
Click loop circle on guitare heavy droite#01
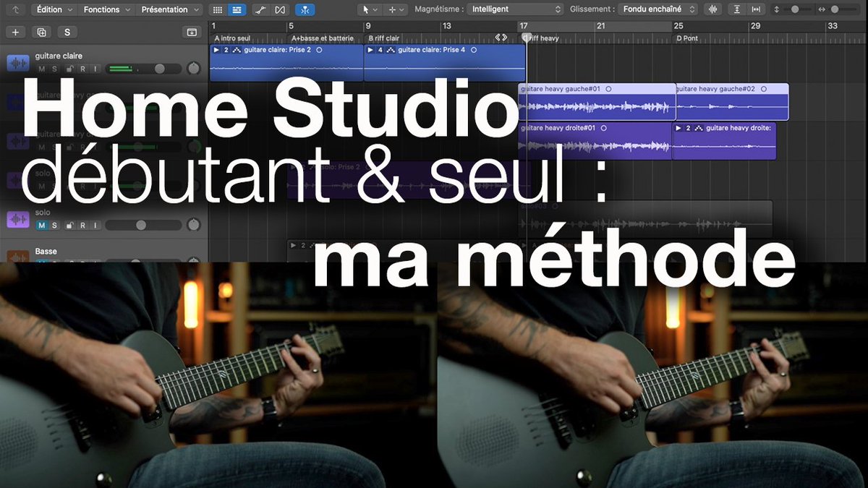click(x=603, y=127)
